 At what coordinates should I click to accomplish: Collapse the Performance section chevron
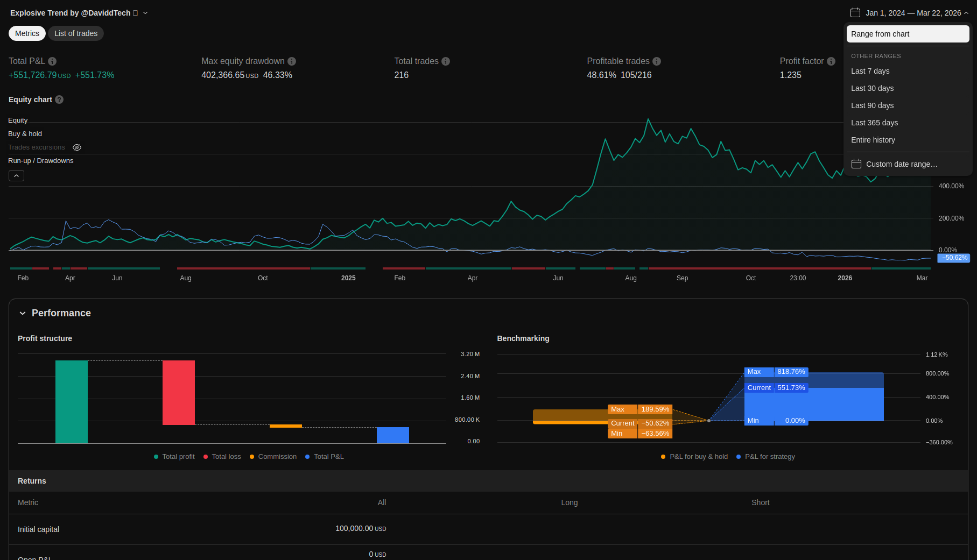pyautogui.click(x=23, y=313)
